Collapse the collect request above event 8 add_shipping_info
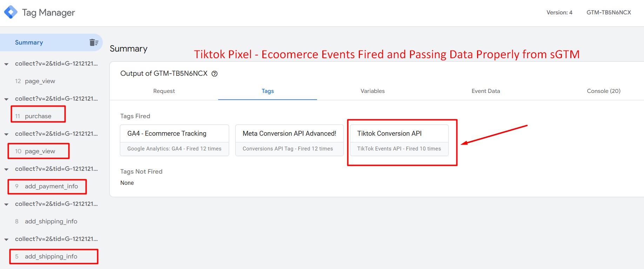 coord(6,204)
